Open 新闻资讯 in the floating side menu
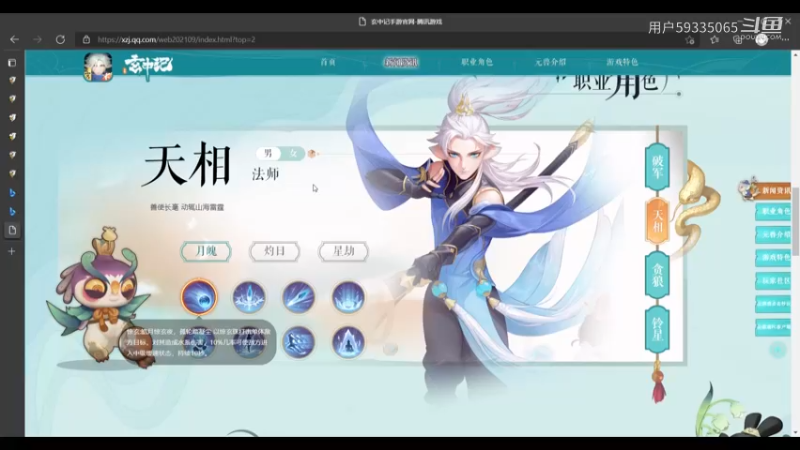The width and height of the screenshot is (800, 450). click(x=773, y=191)
